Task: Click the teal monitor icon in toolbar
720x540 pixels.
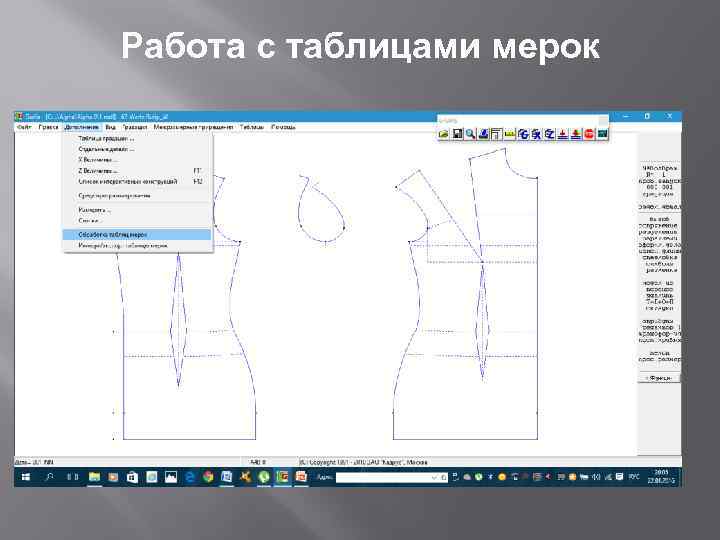Action: [x=602, y=134]
